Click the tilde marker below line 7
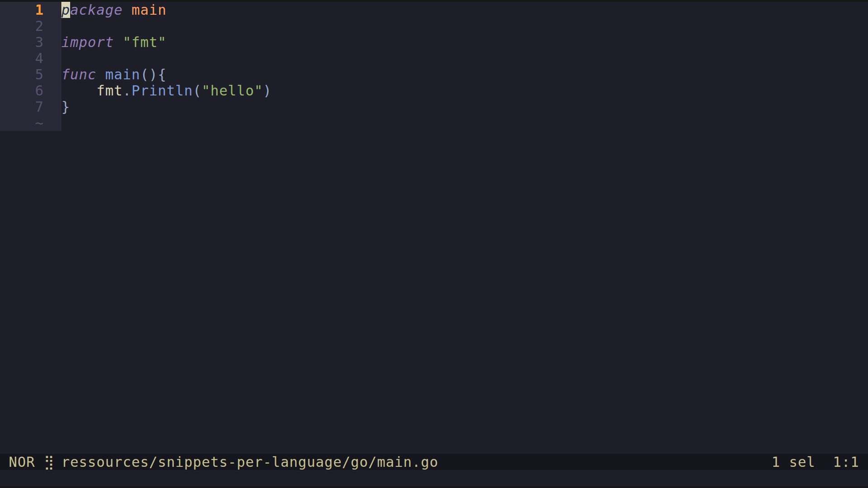 click(39, 123)
